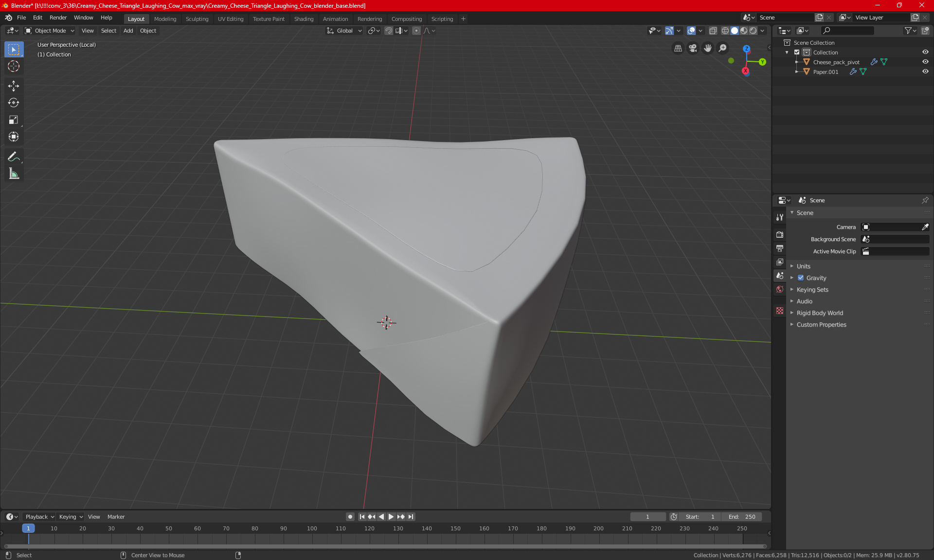Viewport: 934px width, 560px height.
Task: Open Global transform orientation dropdown
Action: click(x=344, y=31)
